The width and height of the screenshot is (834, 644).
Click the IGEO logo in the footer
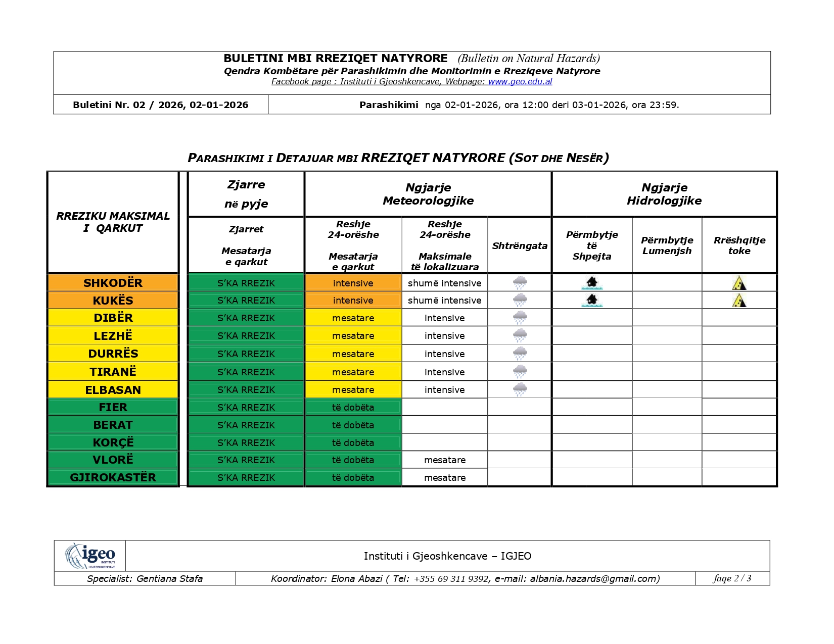pyautogui.click(x=90, y=556)
